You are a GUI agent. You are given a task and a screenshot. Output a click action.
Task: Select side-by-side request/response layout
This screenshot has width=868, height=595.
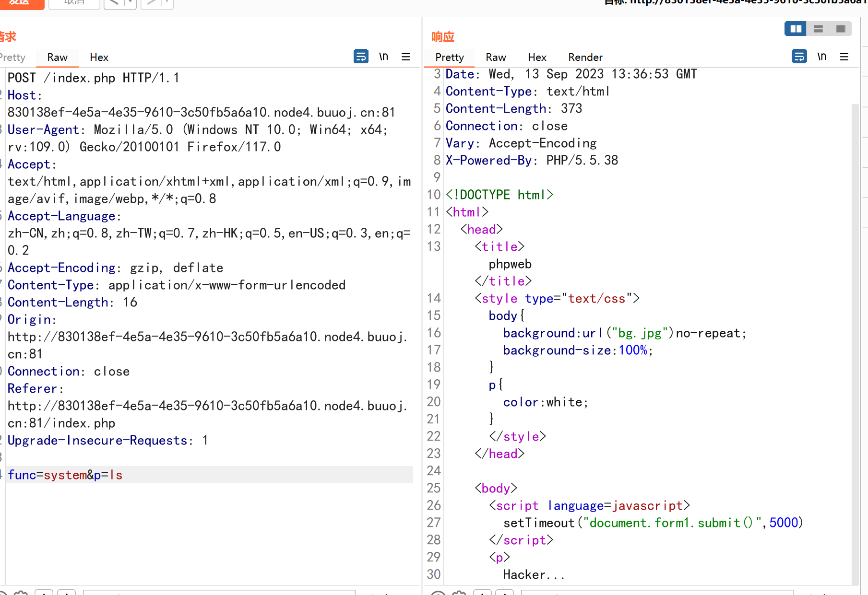pyautogui.click(x=796, y=29)
